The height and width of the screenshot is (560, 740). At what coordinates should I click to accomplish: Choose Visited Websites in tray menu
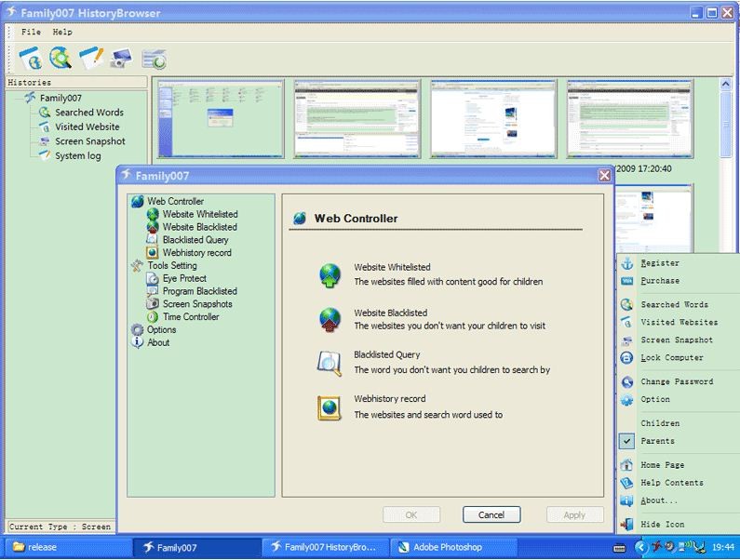point(679,322)
